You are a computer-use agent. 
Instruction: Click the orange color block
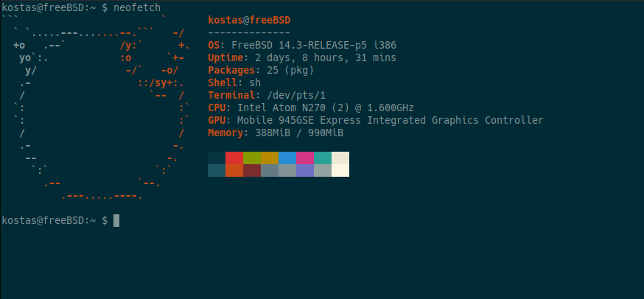pyautogui.click(x=234, y=171)
